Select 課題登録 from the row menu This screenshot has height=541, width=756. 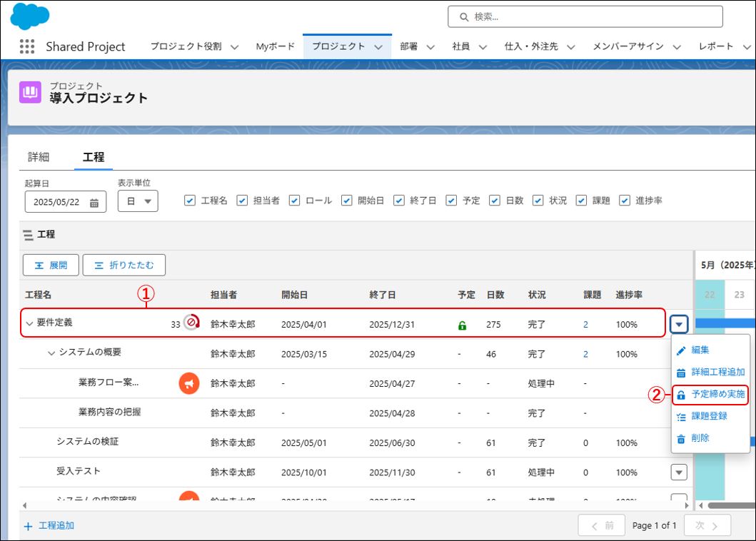(x=709, y=416)
